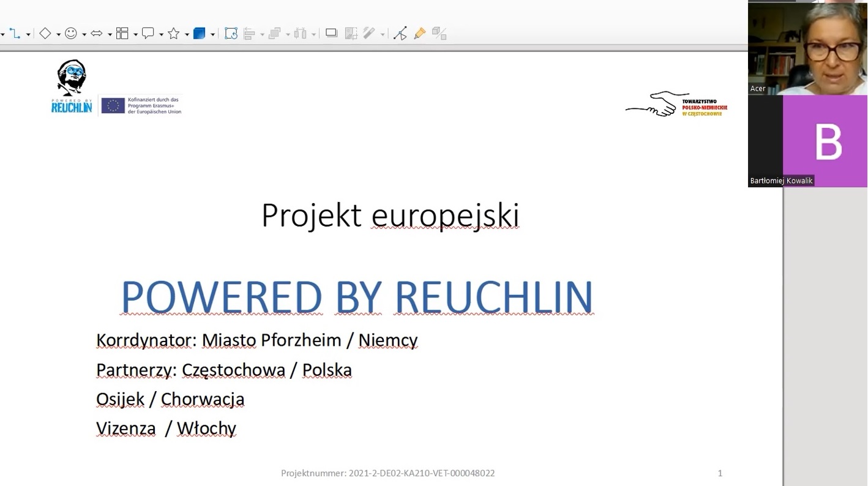
Task: Click the Crop Image icon
Action: pos(351,34)
